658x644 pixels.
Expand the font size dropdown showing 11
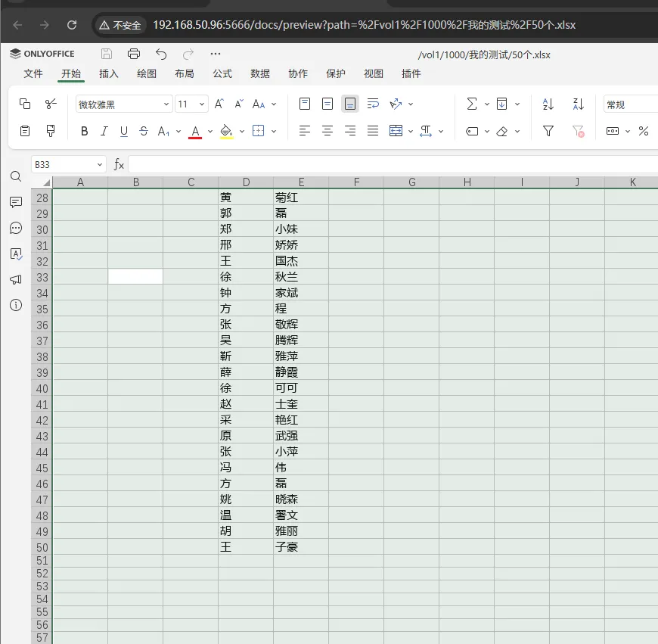point(202,104)
